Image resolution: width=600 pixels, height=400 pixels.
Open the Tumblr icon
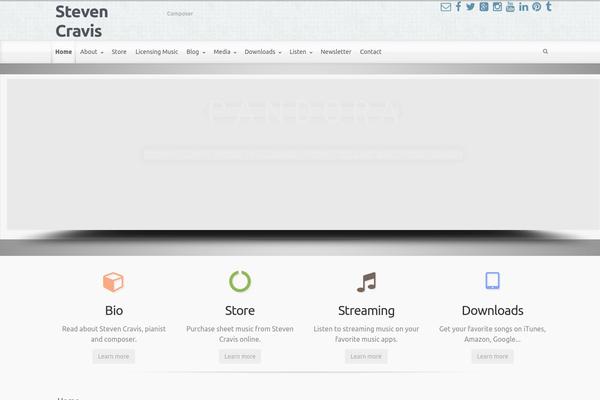pyautogui.click(x=548, y=7)
